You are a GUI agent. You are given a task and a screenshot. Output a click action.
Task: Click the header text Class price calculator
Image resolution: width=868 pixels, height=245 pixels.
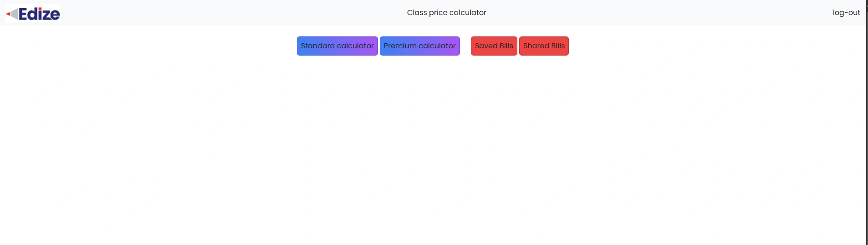tap(446, 13)
